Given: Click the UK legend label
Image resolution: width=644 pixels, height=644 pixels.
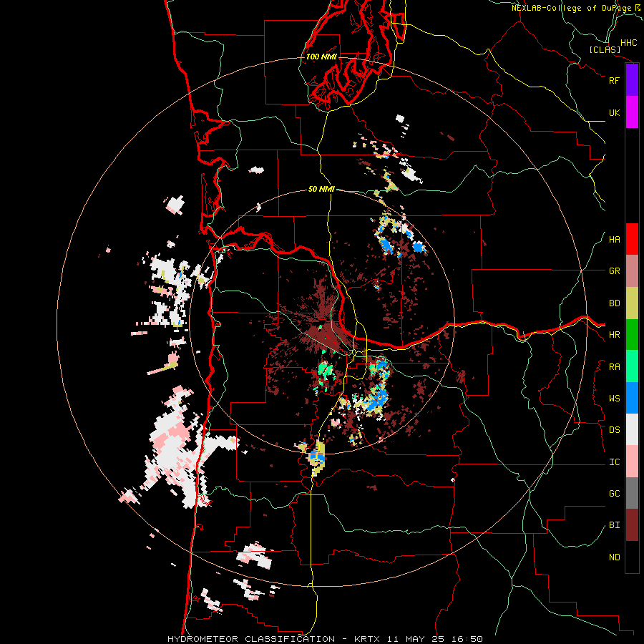Looking at the screenshot, I should pos(614,112).
